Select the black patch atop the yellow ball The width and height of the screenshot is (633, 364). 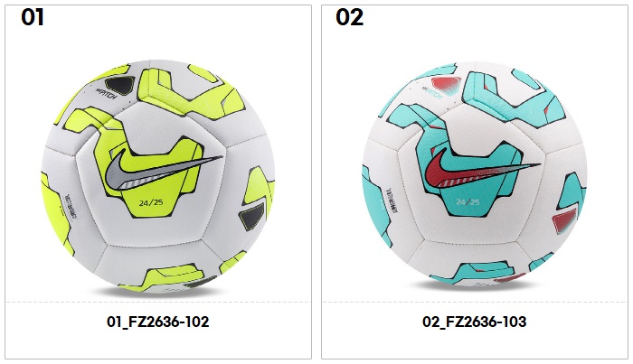(120, 86)
